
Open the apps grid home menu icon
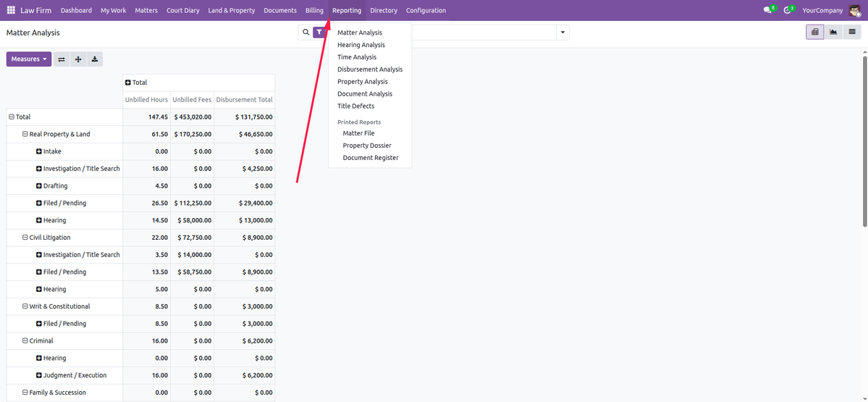click(x=11, y=11)
